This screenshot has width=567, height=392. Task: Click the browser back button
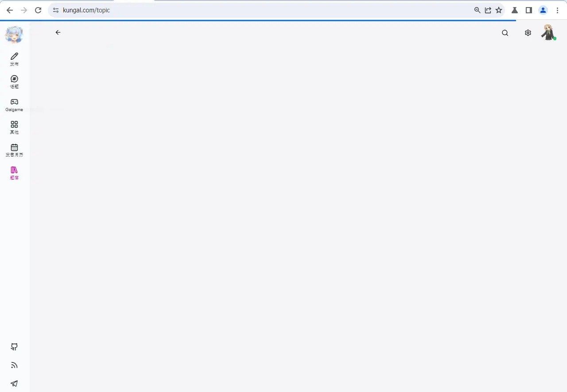[10, 10]
